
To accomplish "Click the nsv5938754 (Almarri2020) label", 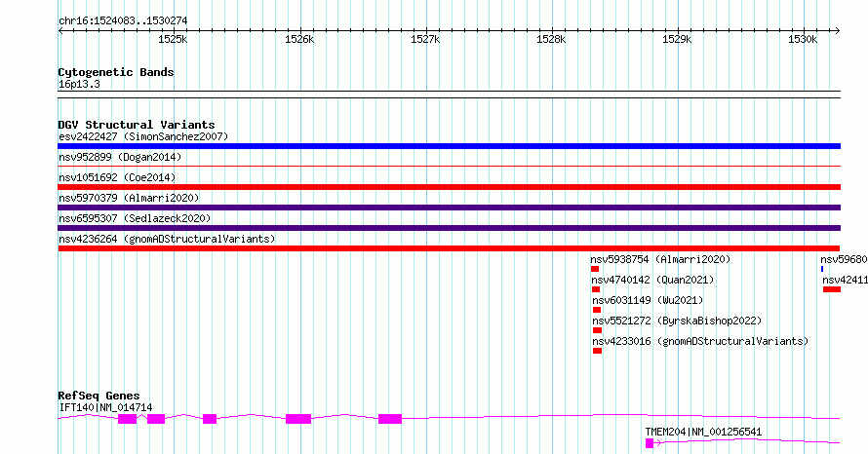I will [660, 259].
